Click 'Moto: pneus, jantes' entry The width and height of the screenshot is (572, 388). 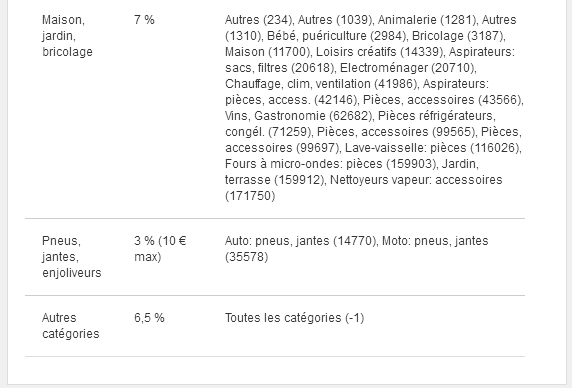(x=435, y=241)
